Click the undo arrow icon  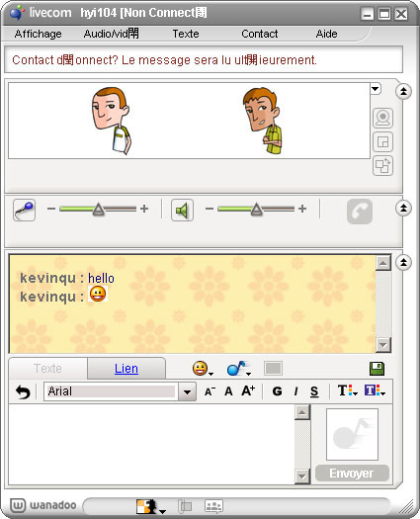(23, 392)
